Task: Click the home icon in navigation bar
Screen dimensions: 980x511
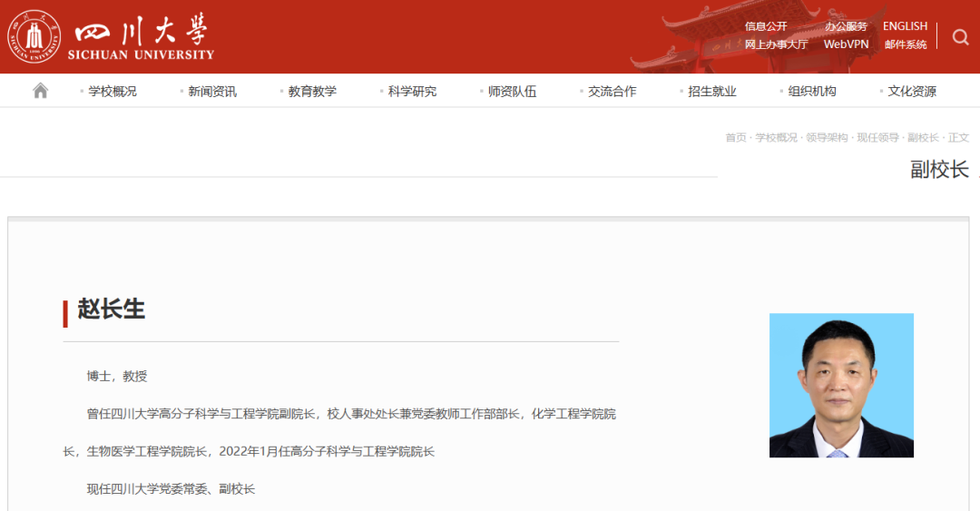Action: (x=40, y=91)
